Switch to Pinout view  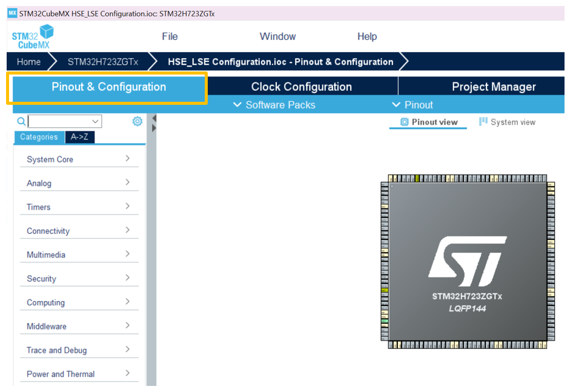428,122
